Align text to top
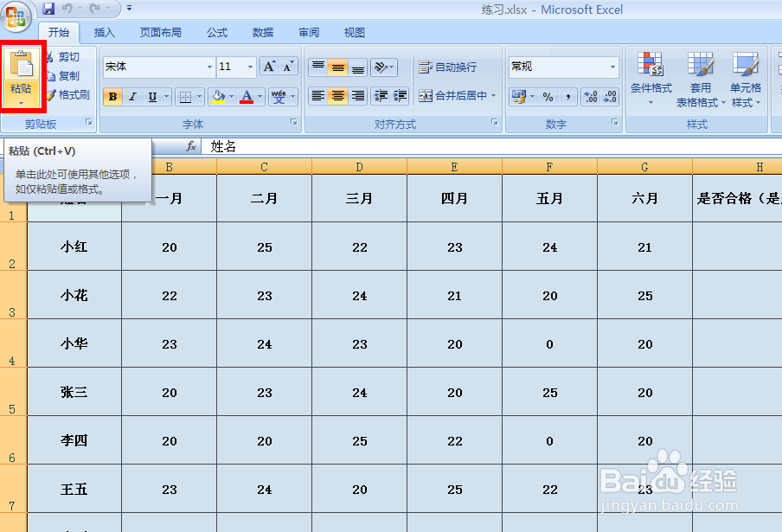This screenshot has height=532, width=782. tap(318, 67)
